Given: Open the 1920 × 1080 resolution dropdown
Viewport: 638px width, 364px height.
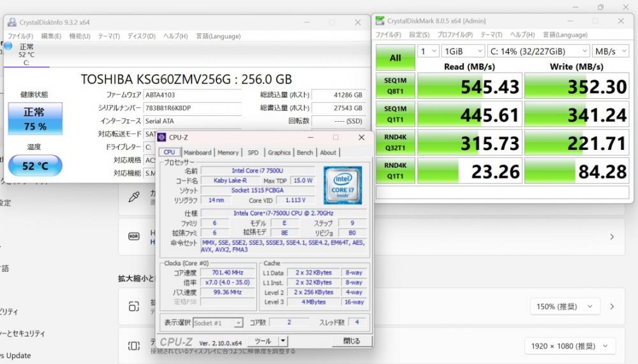Looking at the screenshot, I should point(570,346).
